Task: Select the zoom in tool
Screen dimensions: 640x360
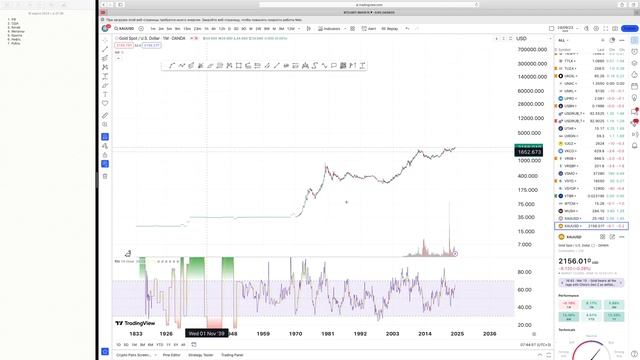Action: [105, 124]
